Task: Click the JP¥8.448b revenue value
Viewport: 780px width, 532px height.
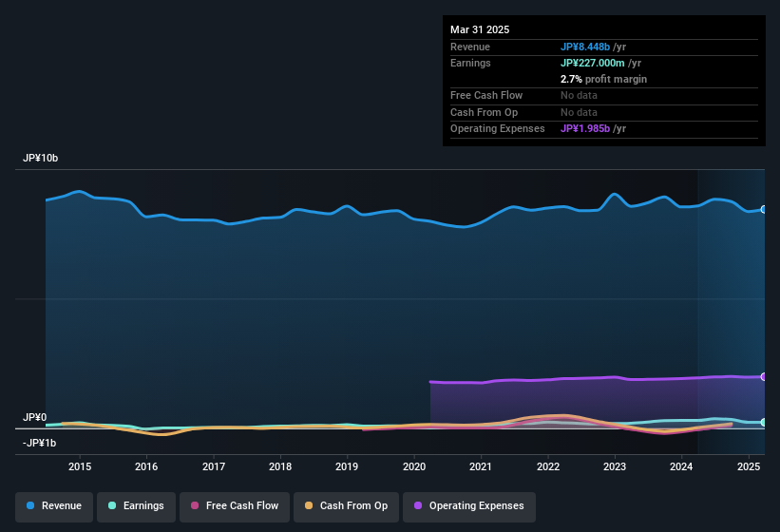Action: click(x=585, y=47)
